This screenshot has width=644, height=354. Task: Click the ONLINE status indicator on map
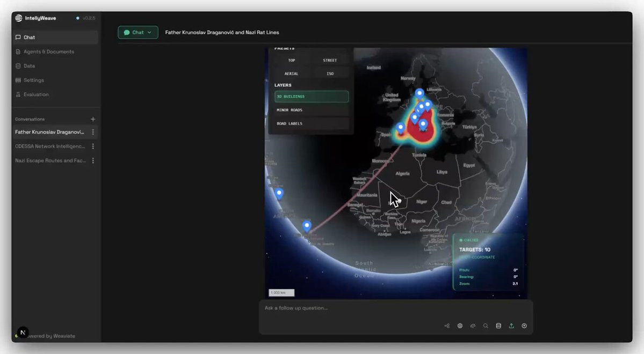(x=468, y=240)
